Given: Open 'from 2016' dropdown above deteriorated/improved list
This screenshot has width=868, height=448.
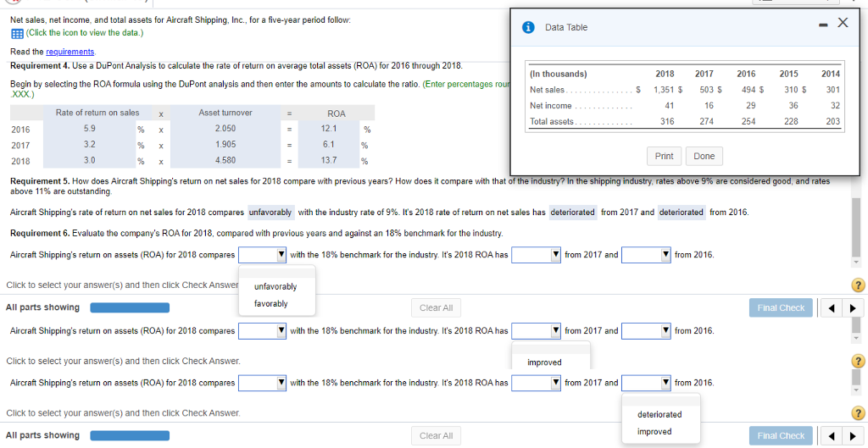Looking at the screenshot, I should [x=647, y=382].
